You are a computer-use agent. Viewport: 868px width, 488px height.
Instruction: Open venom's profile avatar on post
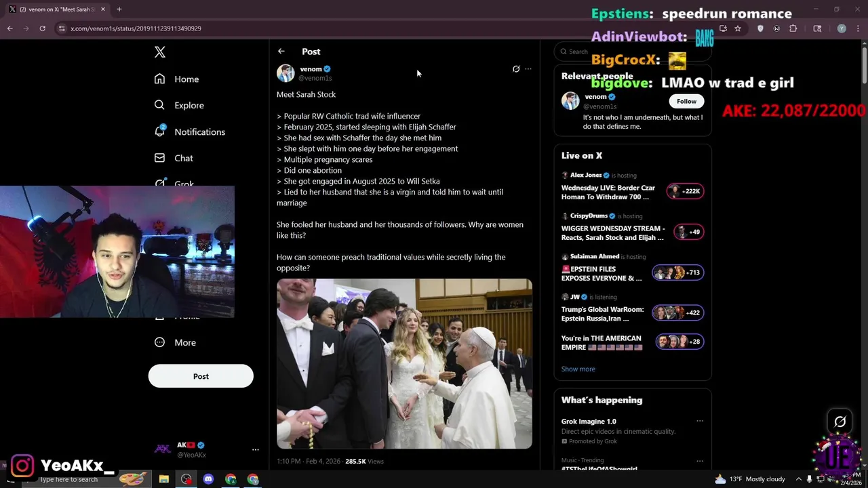(x=285, y=73)
